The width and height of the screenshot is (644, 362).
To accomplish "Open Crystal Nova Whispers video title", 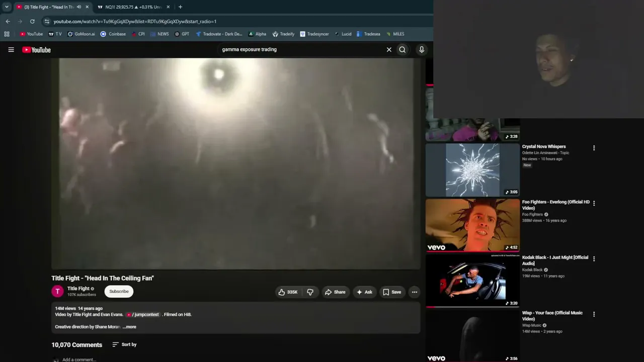I will [544, 147].
